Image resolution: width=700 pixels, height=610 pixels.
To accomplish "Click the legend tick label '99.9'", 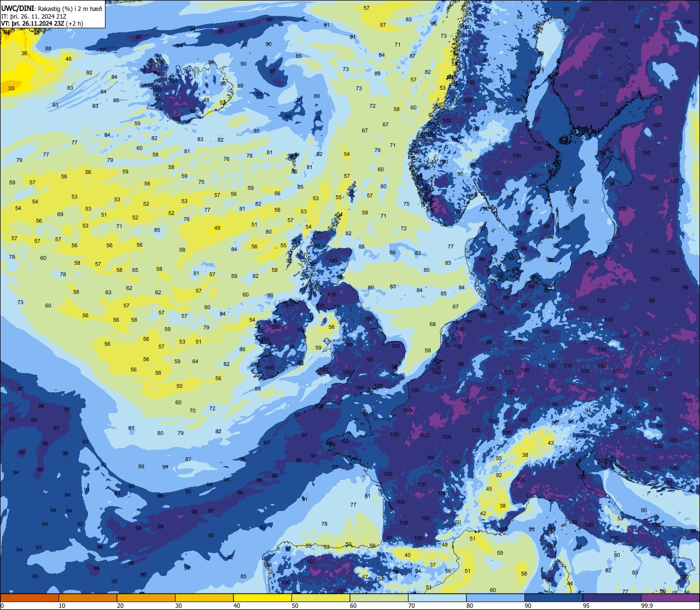I will [647, 606].
